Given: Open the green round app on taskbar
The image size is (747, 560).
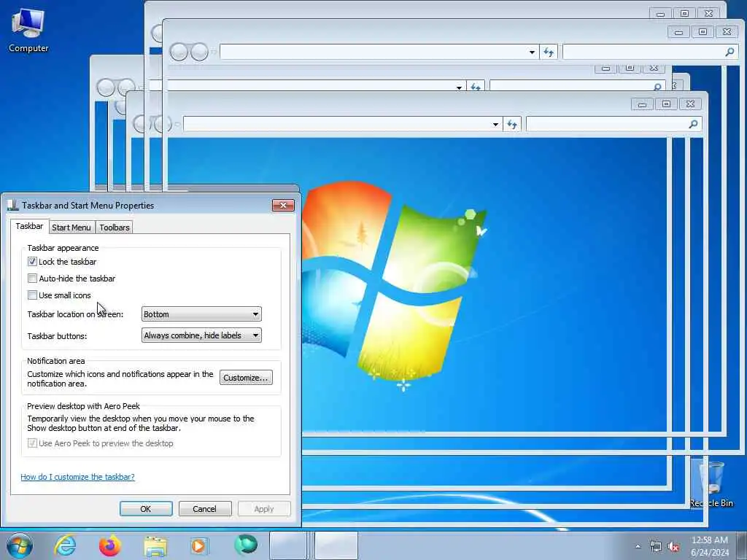Looking at the screenshot, I should coord(245,545).
